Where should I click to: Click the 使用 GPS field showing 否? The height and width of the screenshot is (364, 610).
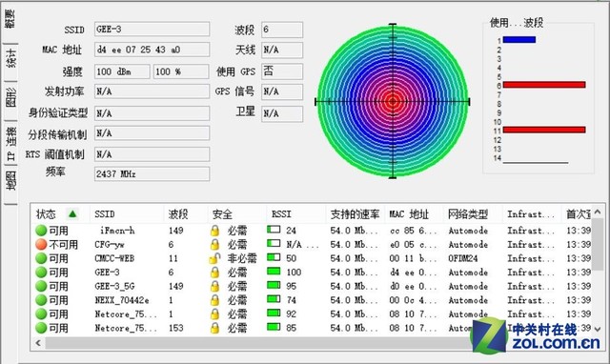pyautogui.click(x=282, y=71)
